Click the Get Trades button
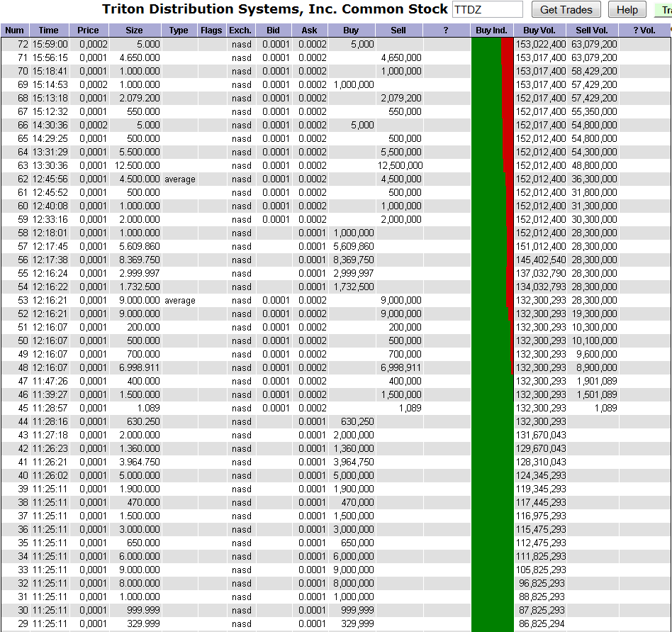This screenshot has width=672, height=632. coord(566,10)
